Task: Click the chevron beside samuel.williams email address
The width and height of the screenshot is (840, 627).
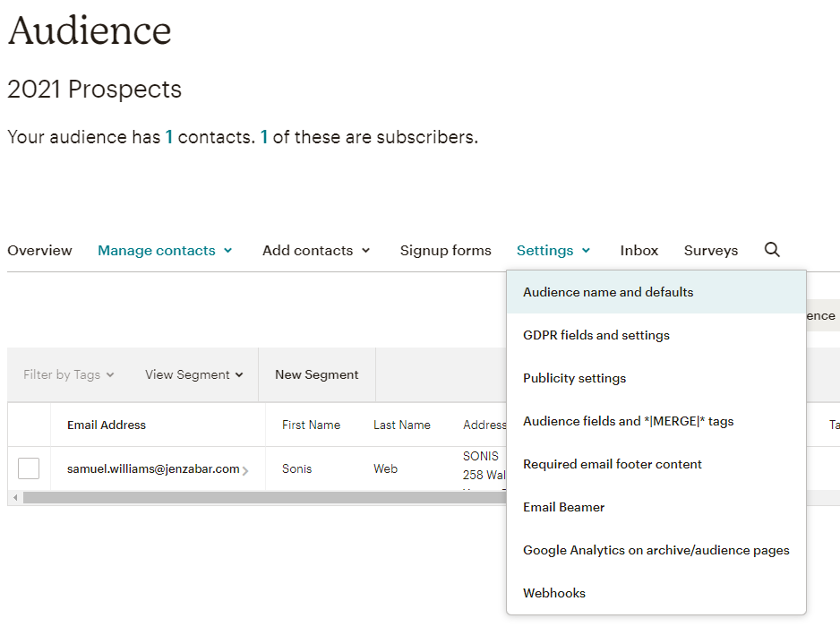Action: pos(245,468)
